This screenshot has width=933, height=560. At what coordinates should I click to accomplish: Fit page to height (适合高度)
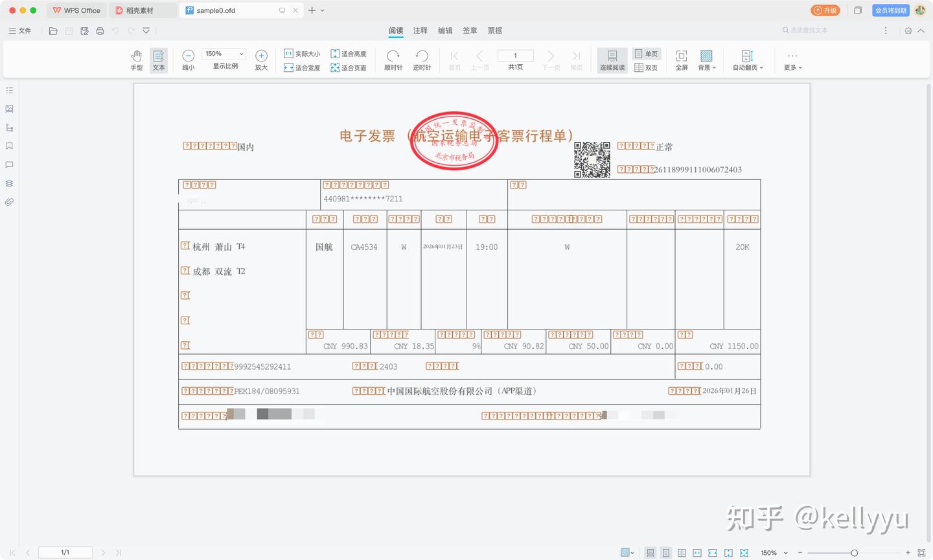pos(349,54)
